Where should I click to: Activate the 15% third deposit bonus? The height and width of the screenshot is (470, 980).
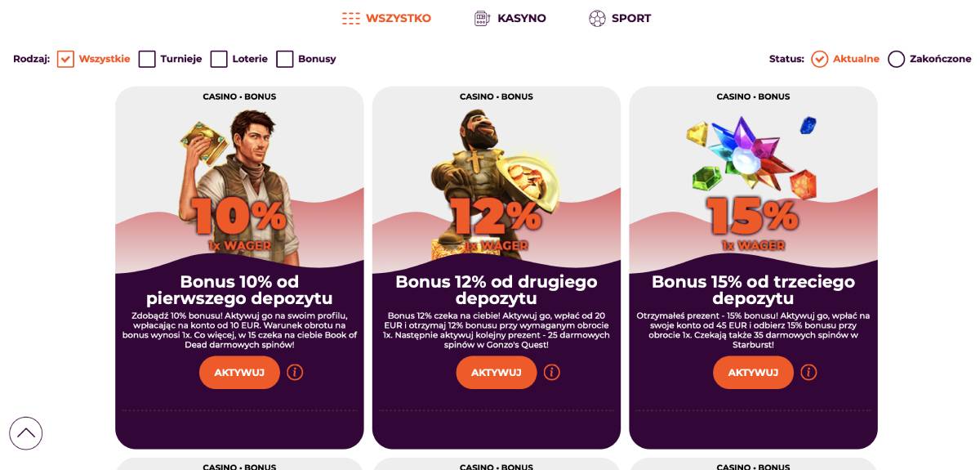point(753,373)
